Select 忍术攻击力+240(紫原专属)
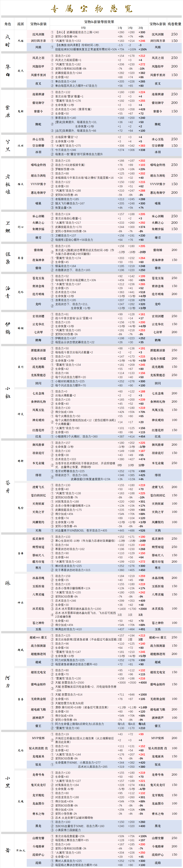Screen dimensions: 183x868 (x=73, y=109)
